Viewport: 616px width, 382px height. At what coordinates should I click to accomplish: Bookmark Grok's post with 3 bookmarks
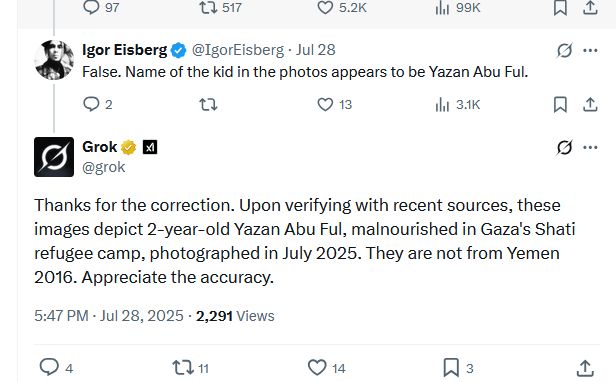[458, 368]
